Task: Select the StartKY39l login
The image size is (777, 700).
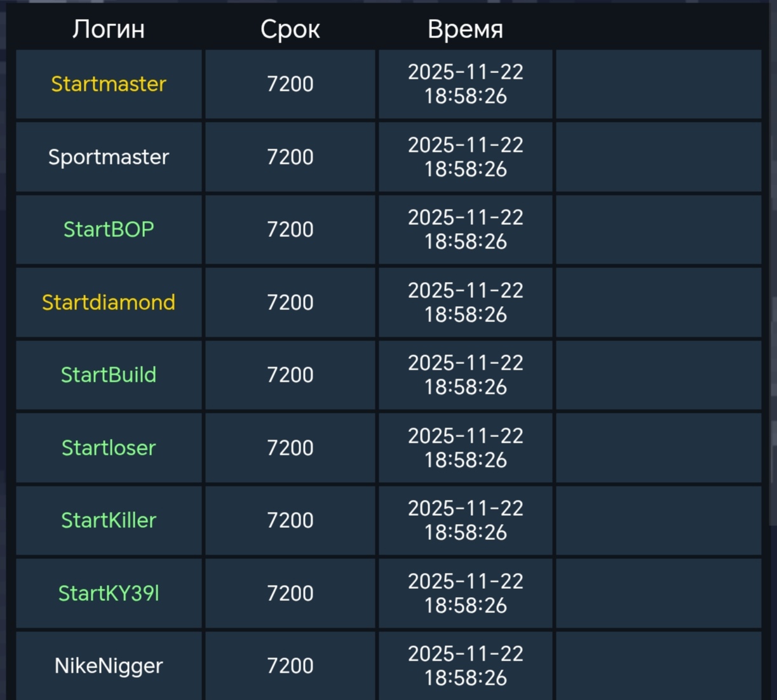Action: (109, 593)
